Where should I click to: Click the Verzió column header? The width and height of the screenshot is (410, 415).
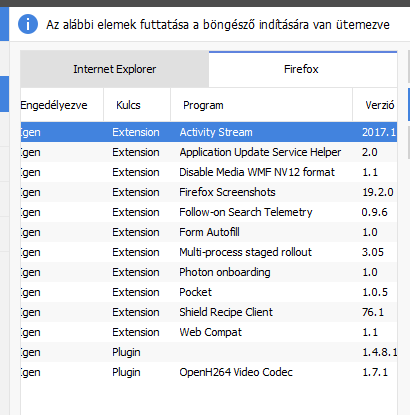coord(375,105)
